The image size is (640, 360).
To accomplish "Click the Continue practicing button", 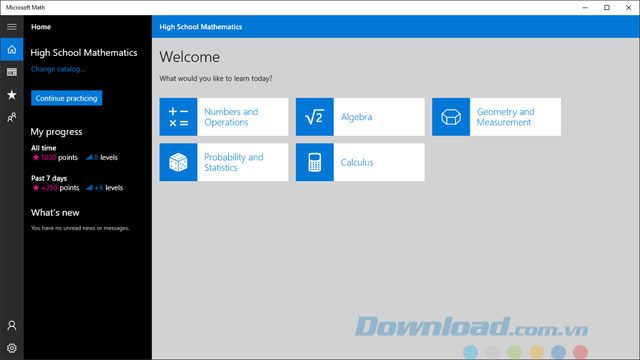I will pyautogui.click(x=67, y=98).
